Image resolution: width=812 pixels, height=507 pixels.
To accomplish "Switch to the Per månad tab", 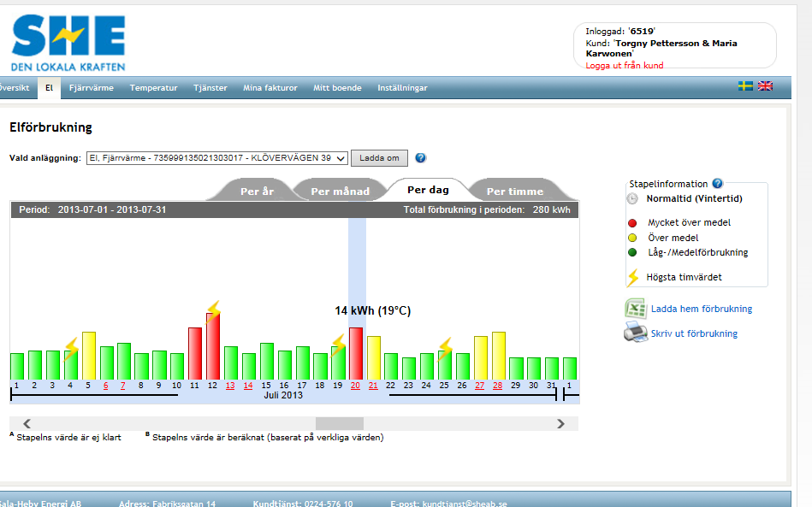I will (341, 191).
